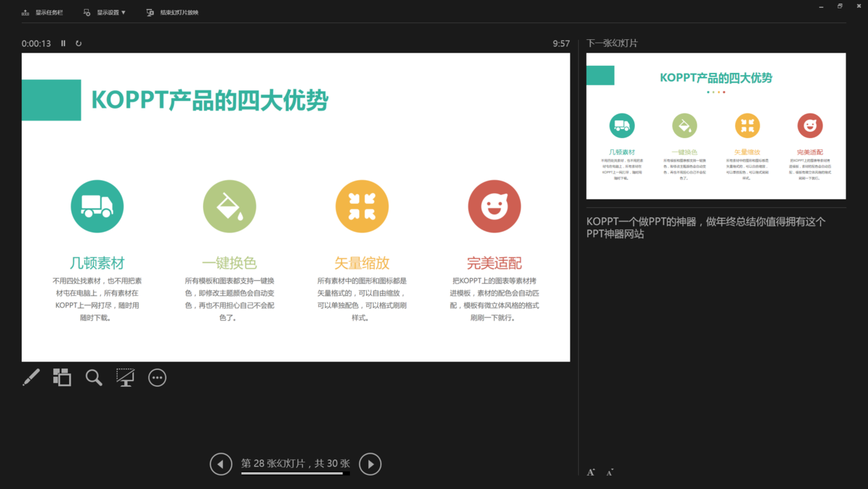868x489 pixels.
Task: Pause the presentation timer
Action: click(x=63, y=43)
